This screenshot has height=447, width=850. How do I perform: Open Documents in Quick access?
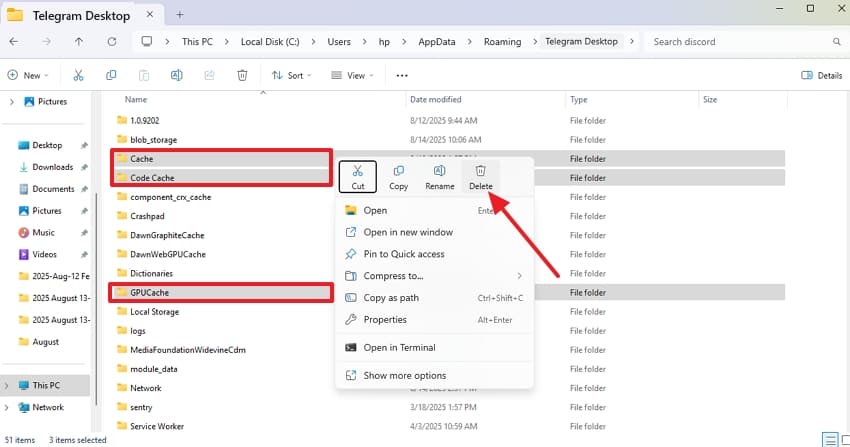(53, 189)
